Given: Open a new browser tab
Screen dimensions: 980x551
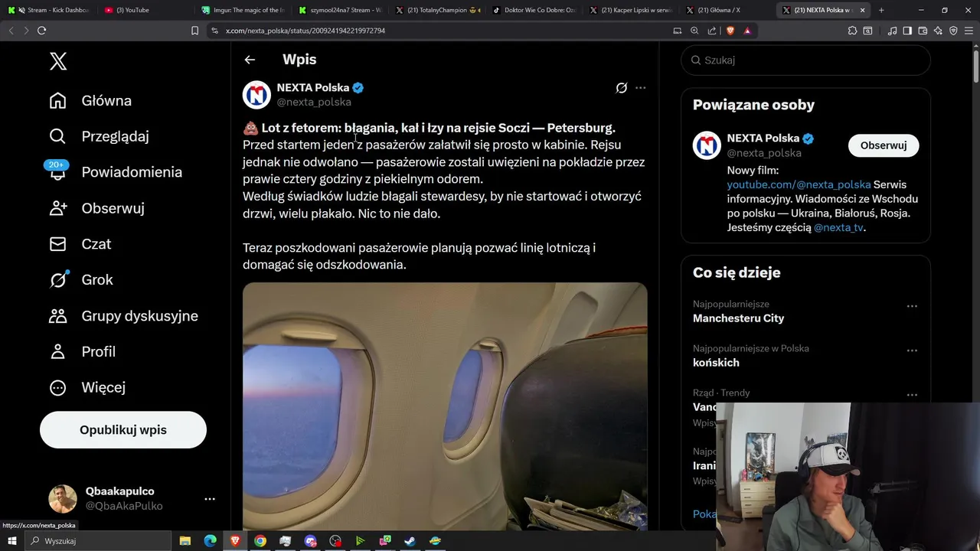Looking at the screenshot, I should click(881, 10).
